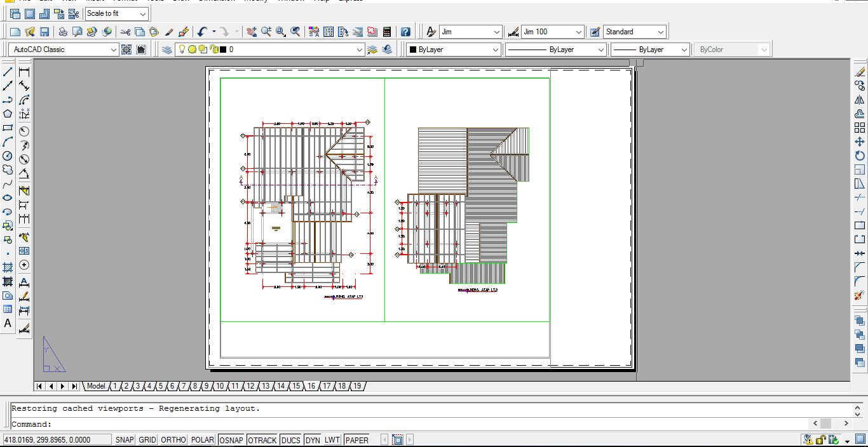Click the Erase tool
Screen dimensions: 868x447
point(860,72)
